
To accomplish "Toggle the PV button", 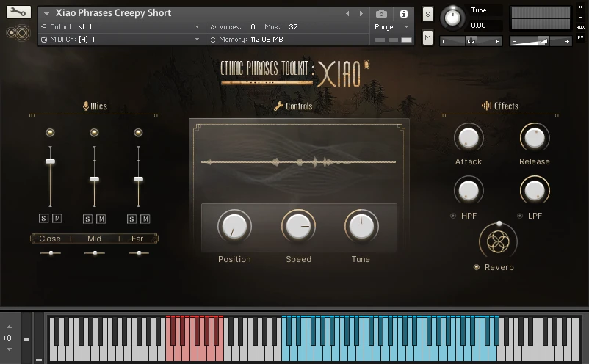I will point(580,37).
